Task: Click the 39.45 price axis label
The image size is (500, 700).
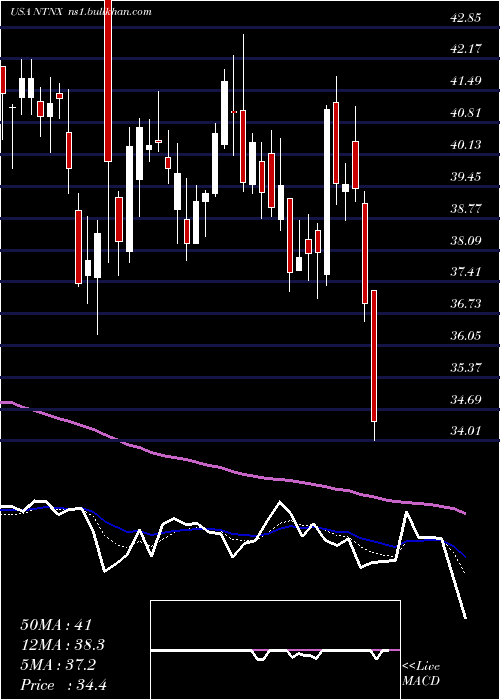Action: (466, 177)
